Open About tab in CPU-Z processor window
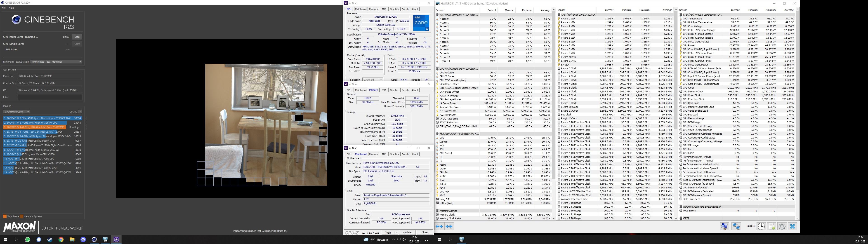Screen dimensions: 868x244 [x=415, y=9]
